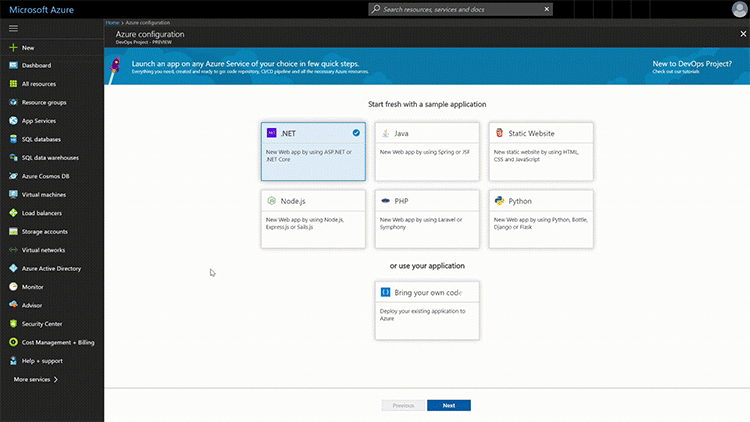Select the Python sample application card

tap(541, 219)
